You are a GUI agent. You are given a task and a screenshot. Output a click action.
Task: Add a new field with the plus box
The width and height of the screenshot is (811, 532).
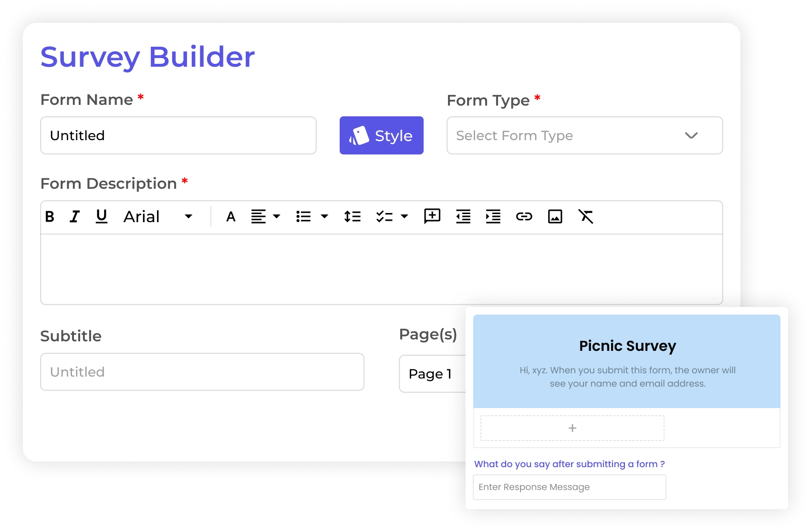tap(572, 428)
